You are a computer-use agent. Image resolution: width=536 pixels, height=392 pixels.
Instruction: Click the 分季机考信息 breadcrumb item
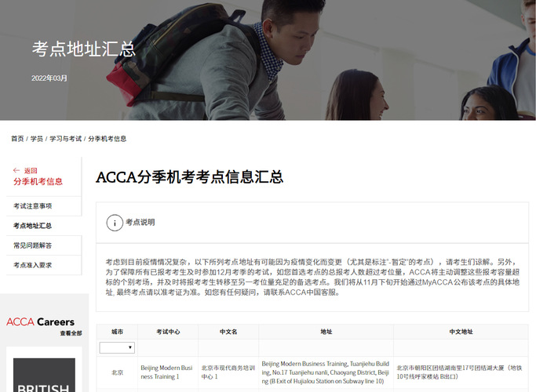[107, 139]
